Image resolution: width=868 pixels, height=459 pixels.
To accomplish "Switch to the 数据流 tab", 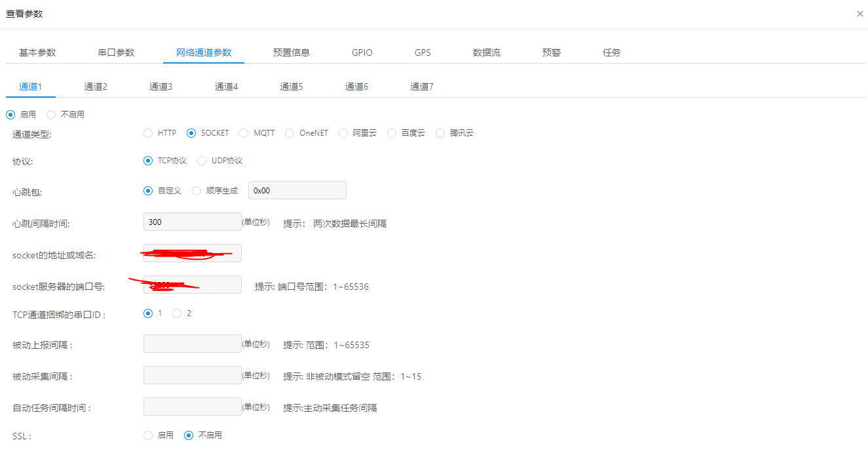I will click(486, 52).
